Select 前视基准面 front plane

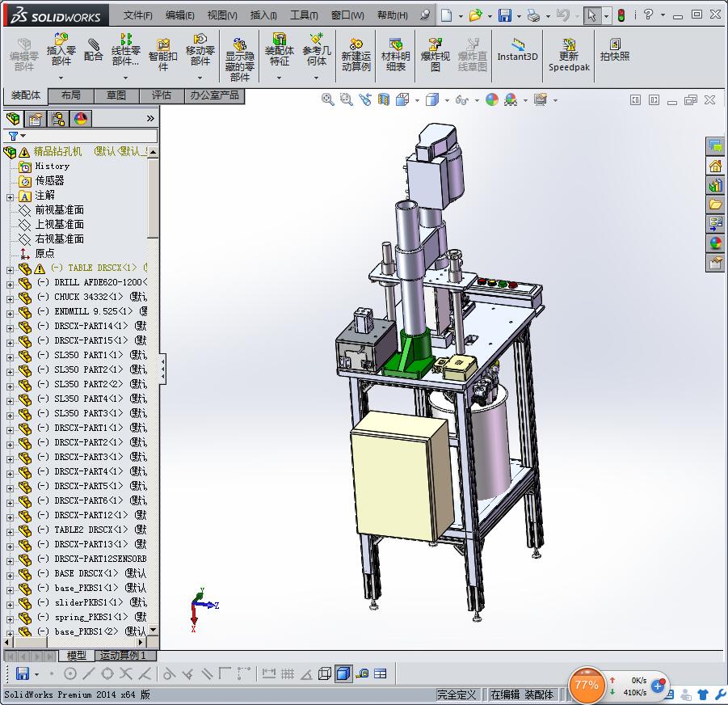pos(60,209)
